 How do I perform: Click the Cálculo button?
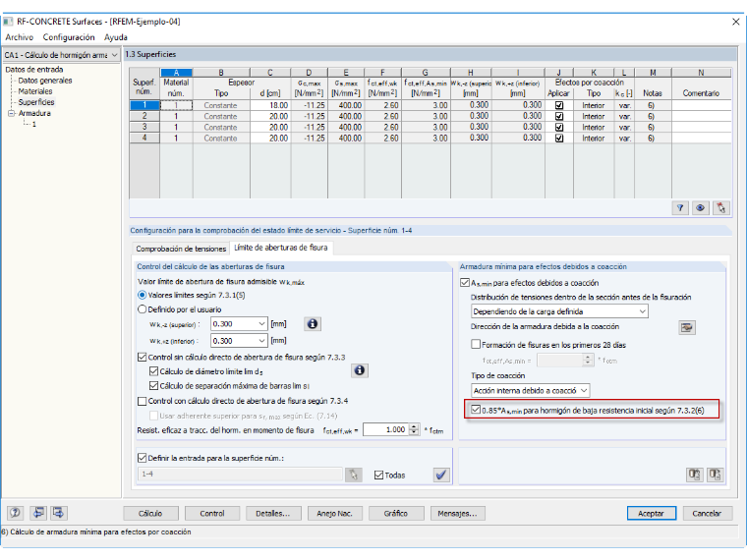click(150, 513)
